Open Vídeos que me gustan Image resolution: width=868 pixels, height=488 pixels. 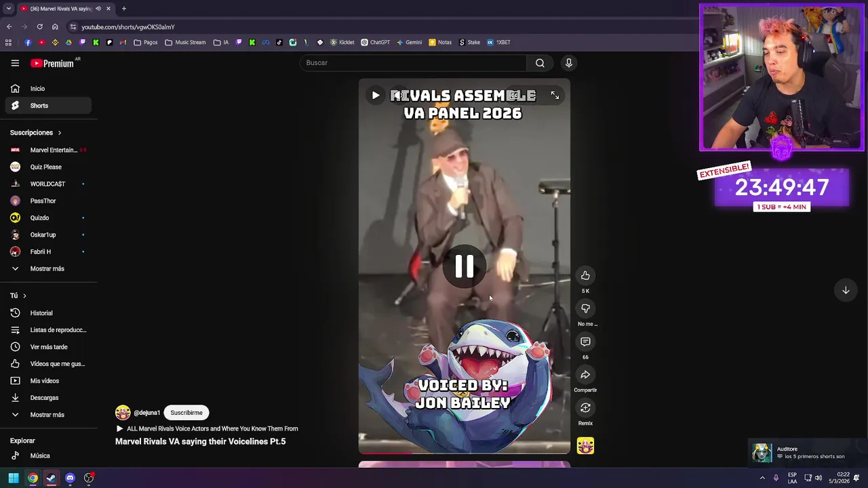click(x=49, y=364)
